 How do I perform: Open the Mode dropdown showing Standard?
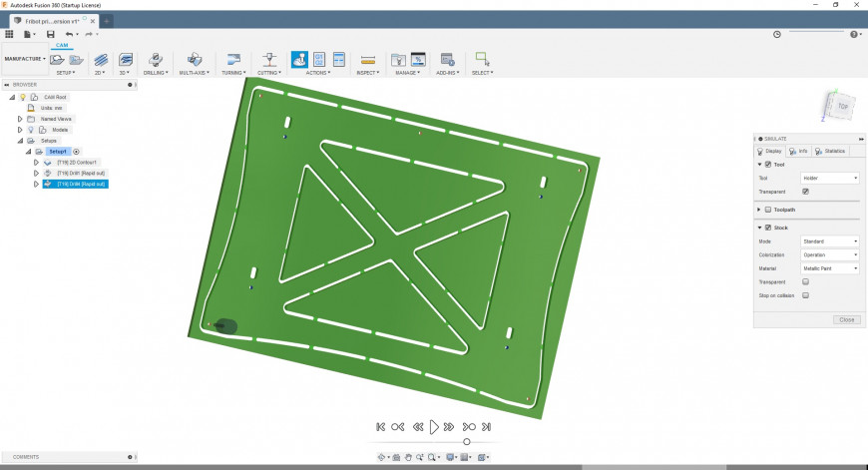point(830,241)
